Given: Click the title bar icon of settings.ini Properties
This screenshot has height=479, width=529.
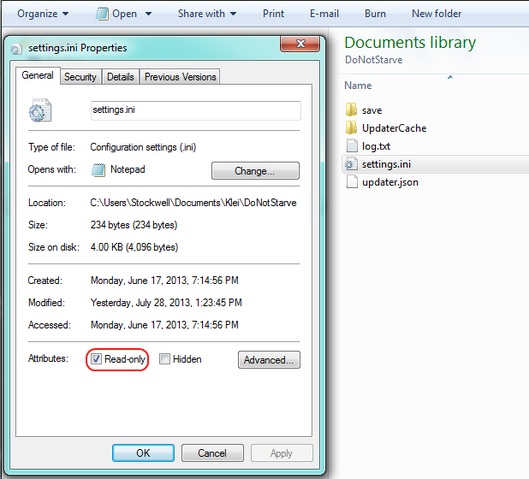Looking at the screenshot, I should pyautogui.click(x=16, y=49).
